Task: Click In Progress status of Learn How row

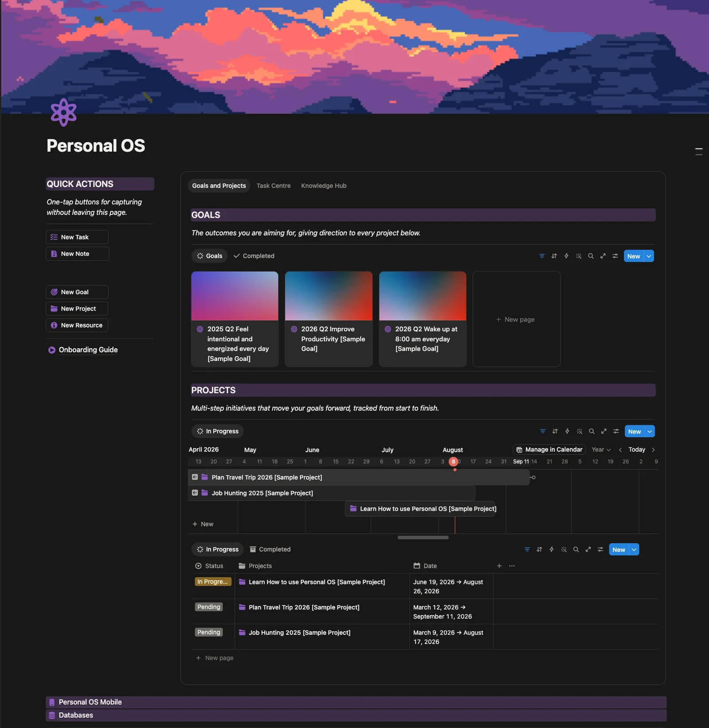Action: coord(213,582)
